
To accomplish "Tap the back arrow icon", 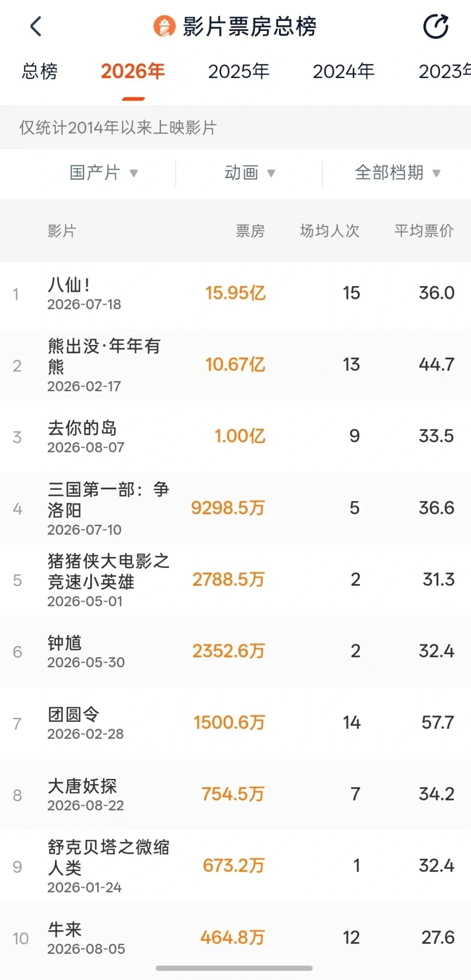I will click(36, 26).
